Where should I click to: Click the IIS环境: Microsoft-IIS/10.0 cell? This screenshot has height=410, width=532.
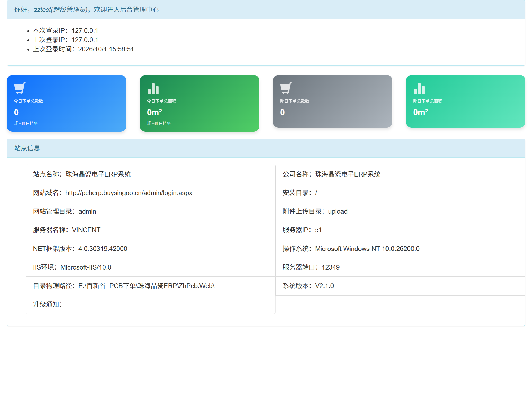(x=150, y=267)
